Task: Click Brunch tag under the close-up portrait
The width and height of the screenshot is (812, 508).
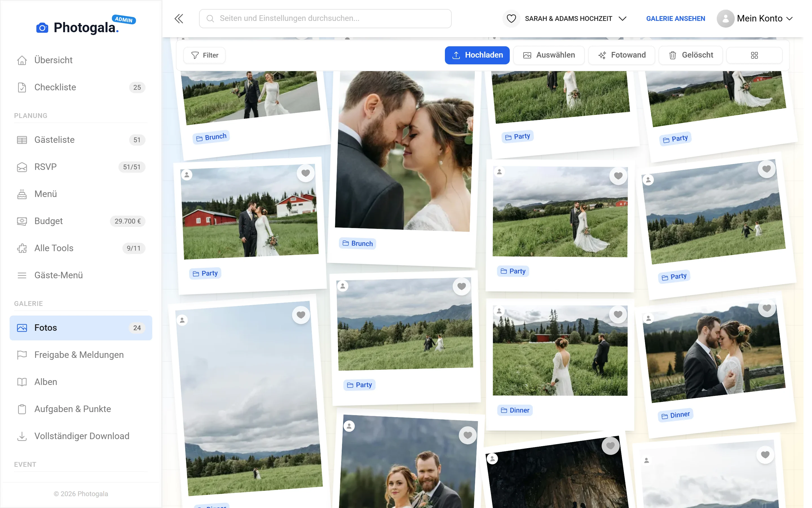Action: [357, 244]
